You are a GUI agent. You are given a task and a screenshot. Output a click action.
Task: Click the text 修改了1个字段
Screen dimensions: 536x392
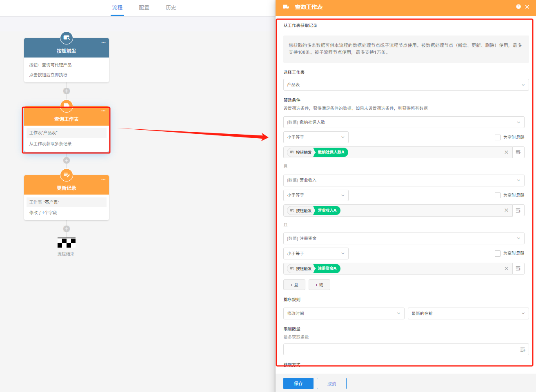click(43, 213)
